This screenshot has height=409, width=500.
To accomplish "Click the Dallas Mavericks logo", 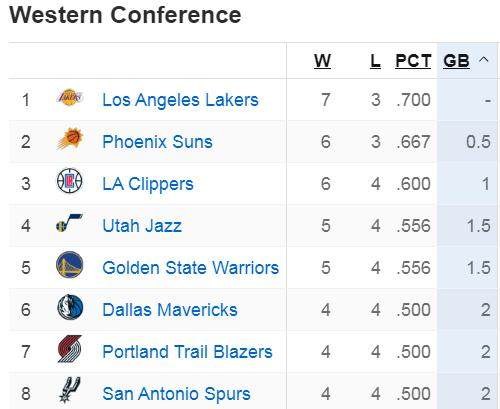I will [x=70, y=307].
